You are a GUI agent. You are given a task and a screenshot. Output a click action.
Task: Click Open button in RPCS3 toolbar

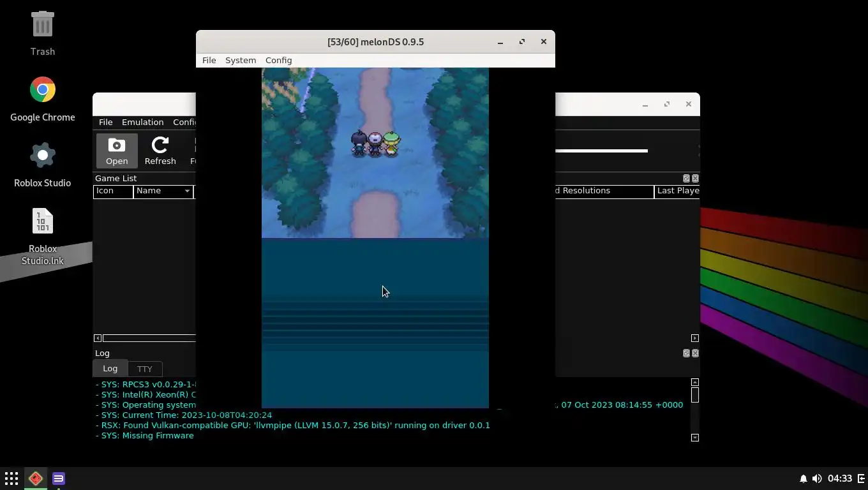point(117,151)
